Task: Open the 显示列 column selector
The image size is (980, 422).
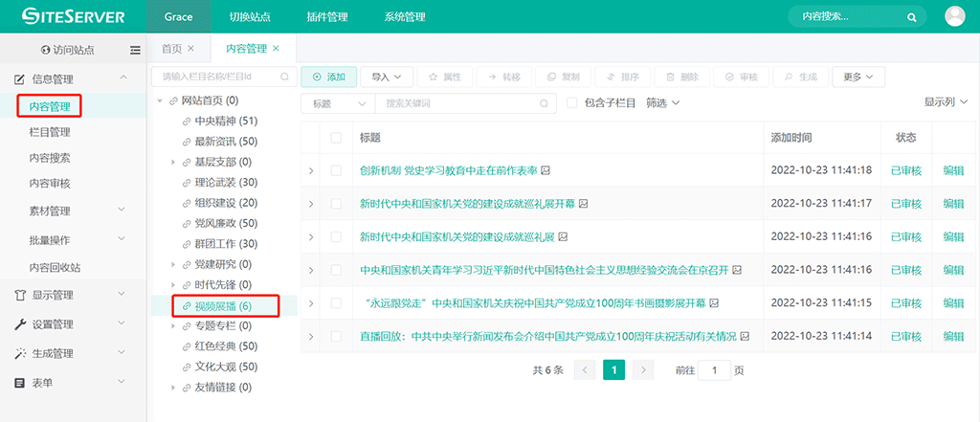Action: coord(946,101)
